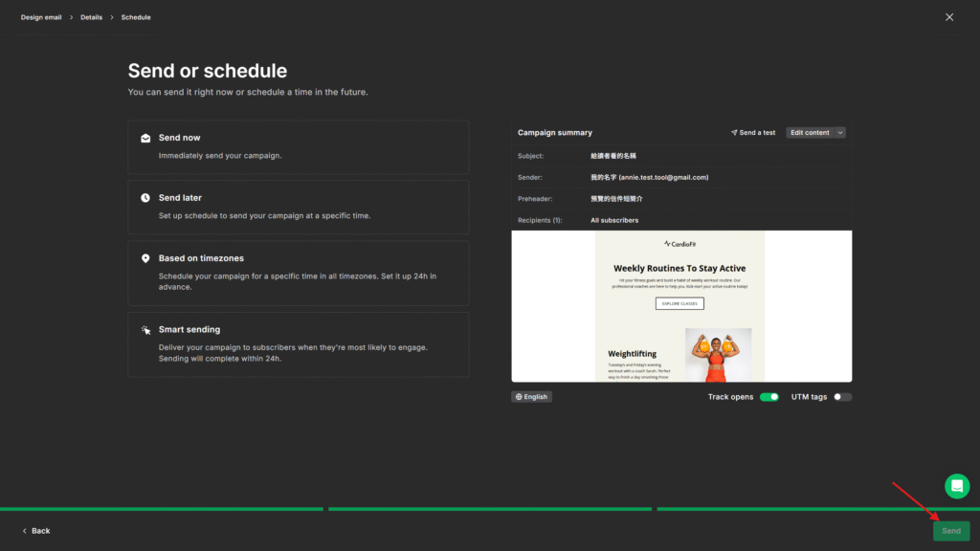Go to Design email breadcrumb step
980x551 pixels.
(41, 17)
